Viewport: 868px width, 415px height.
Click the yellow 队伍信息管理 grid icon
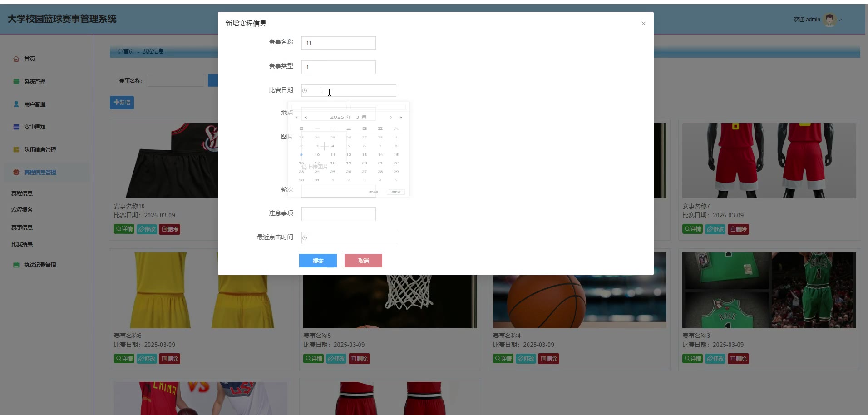click(x=16, y=149)
